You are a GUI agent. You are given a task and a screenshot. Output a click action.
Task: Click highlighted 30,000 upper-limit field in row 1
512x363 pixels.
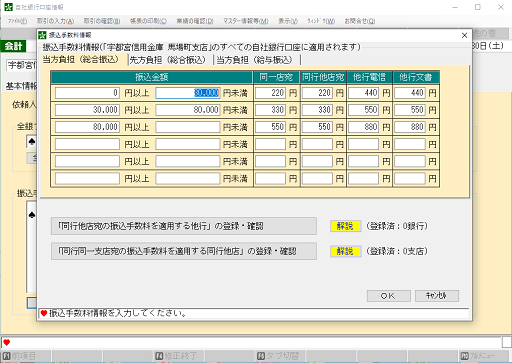coord(188,93)
